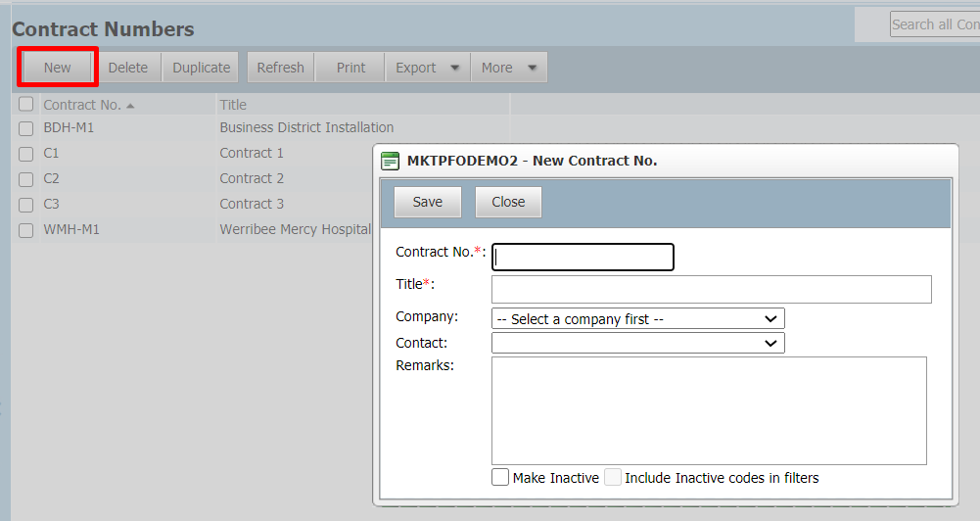Tick the BDH-M1 row checkbox
The height and width of the screenshot is (521, 980).
click(x=25, y=128)
